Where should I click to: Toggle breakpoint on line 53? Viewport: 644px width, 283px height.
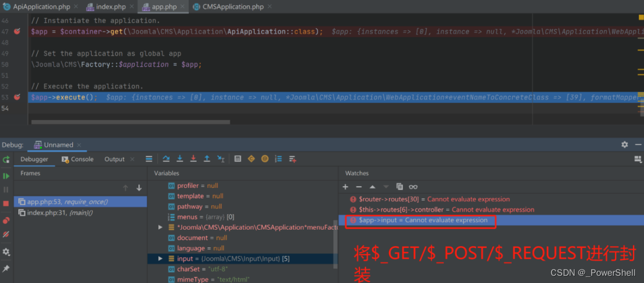(17, 97)
